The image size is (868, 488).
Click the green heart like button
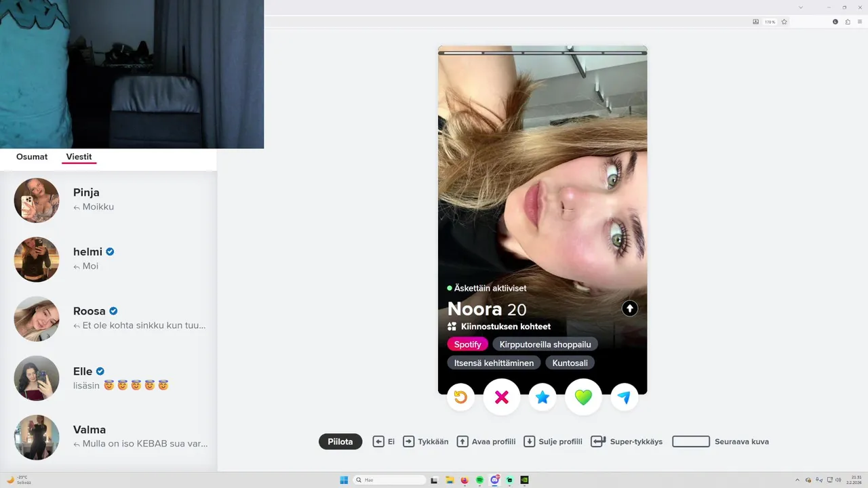(x=584, y=397)
